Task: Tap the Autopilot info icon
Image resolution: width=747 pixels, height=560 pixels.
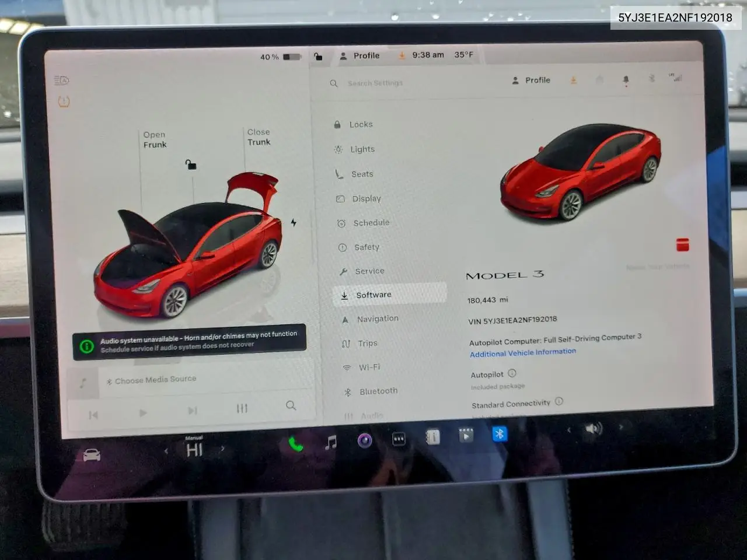Action: [x=512, y=373]
